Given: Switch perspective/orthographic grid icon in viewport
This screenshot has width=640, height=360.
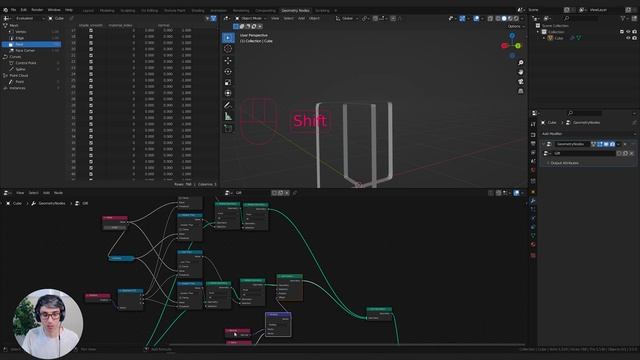Looking at the screenshot, I should (521, 91).
